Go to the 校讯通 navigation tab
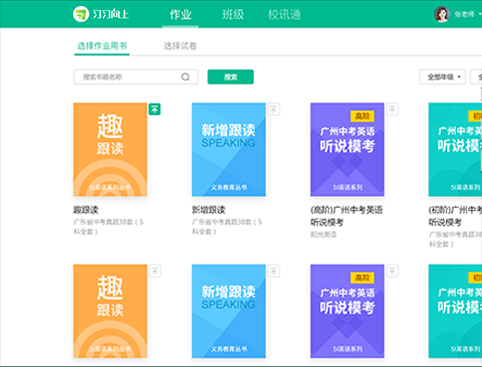Viewport: 482px width, 367px height. 284,14
